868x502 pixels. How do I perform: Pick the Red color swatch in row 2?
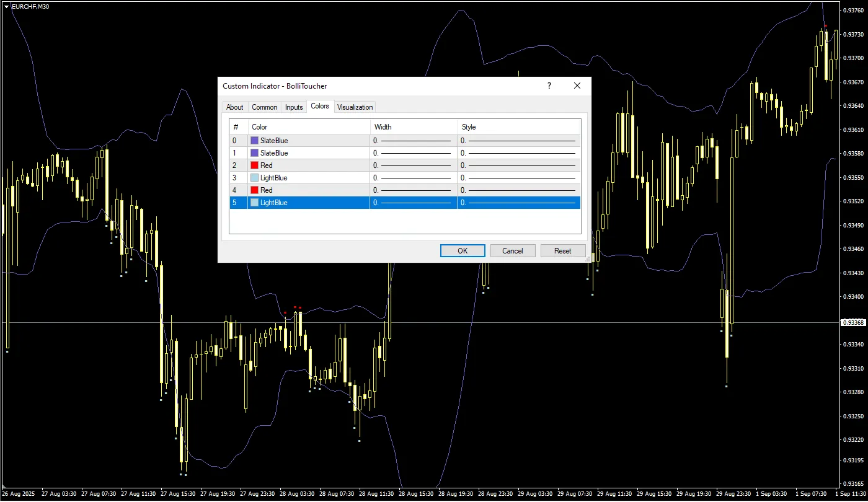point(254,165)
